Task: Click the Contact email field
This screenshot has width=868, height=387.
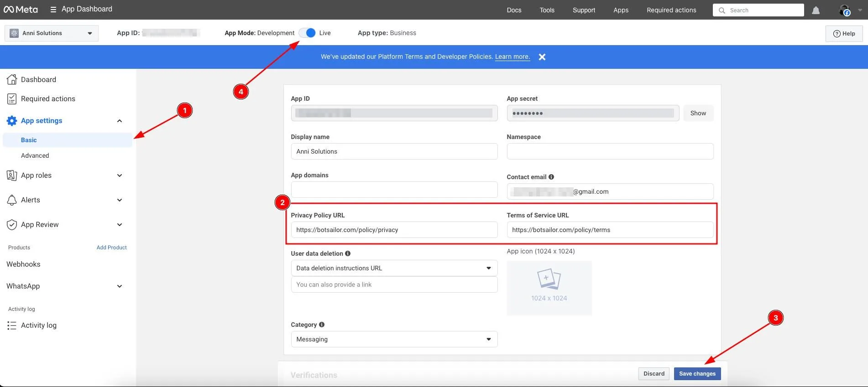Action: coord(610,191)
